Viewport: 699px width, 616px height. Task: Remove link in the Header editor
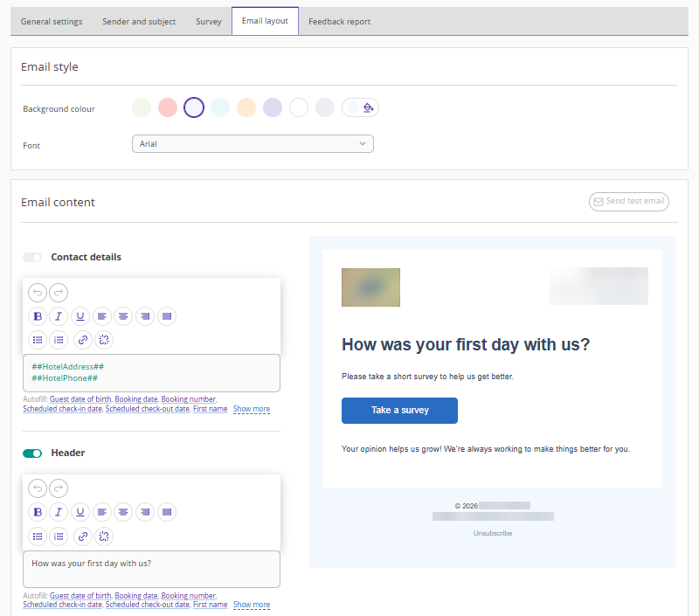[104, 536]
